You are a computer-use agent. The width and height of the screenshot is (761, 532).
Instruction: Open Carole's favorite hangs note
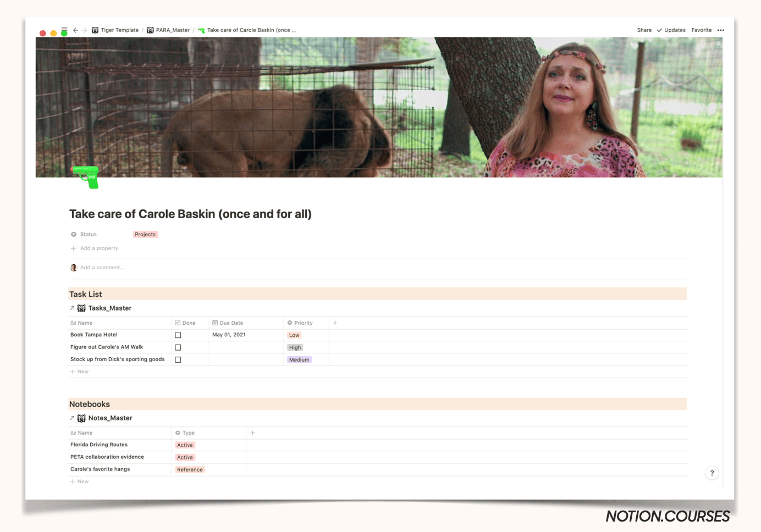(x=100, y=469)
